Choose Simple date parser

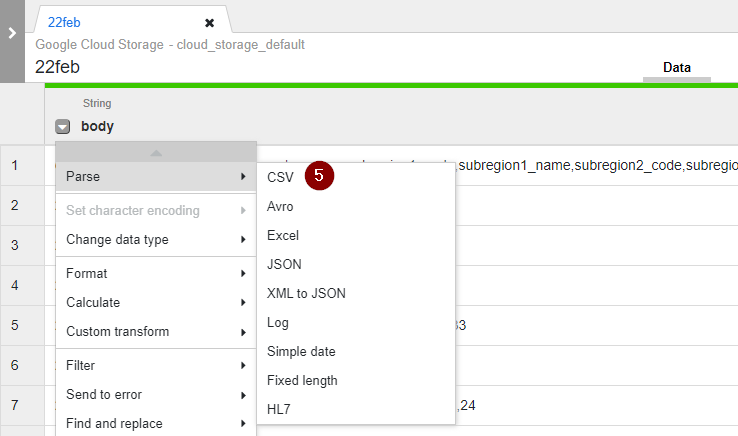301,351
